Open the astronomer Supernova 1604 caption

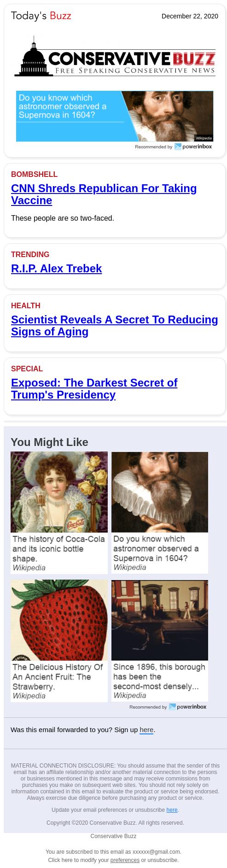tap(156, 548)
